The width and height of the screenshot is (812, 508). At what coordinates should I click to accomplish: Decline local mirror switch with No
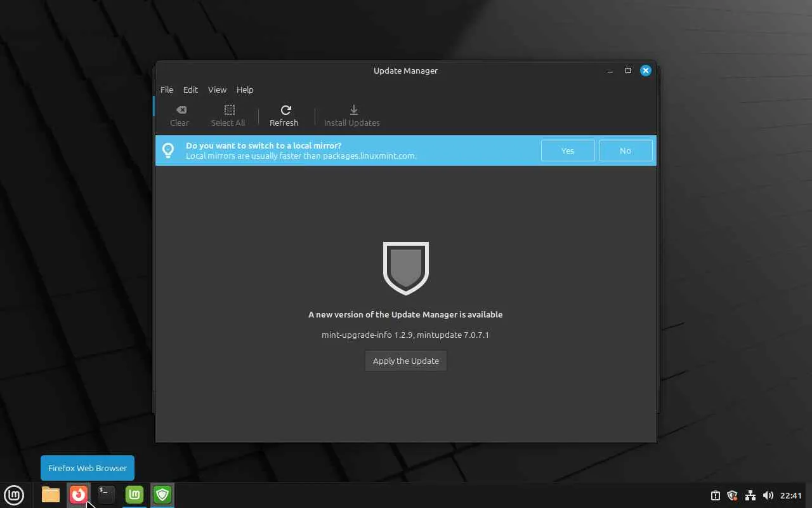pos(625,150)
